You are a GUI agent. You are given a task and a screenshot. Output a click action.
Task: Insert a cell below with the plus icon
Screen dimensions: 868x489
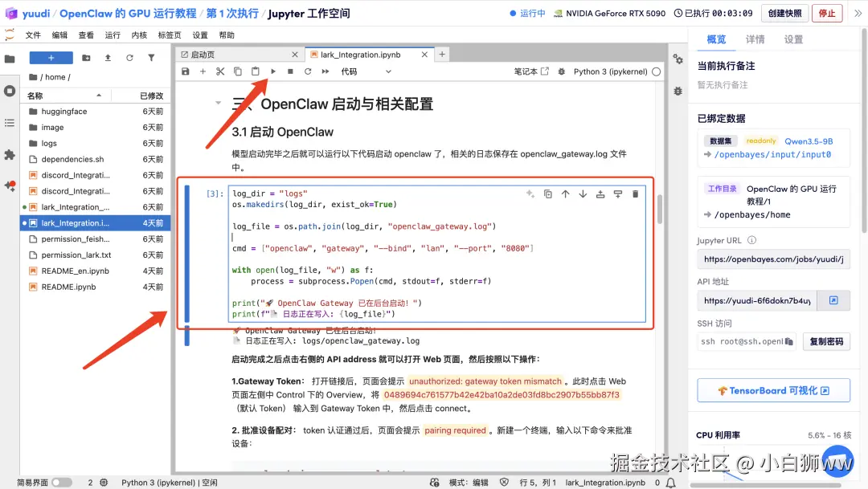[x=203, y=71]
